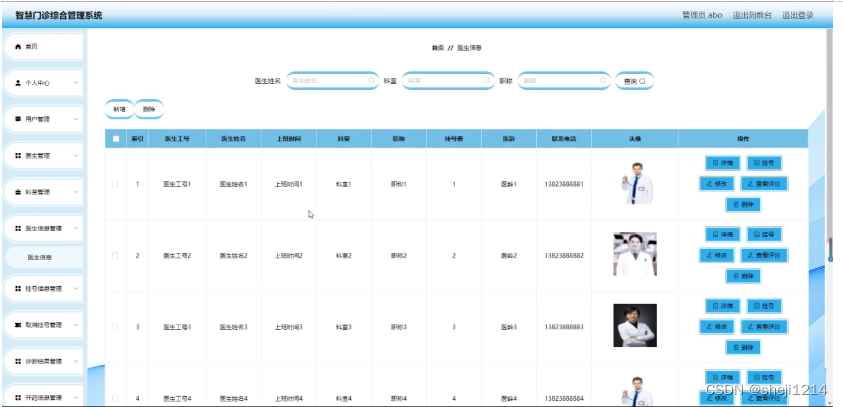
Task: Click the 新增 button above table
Action: point(119,109)
